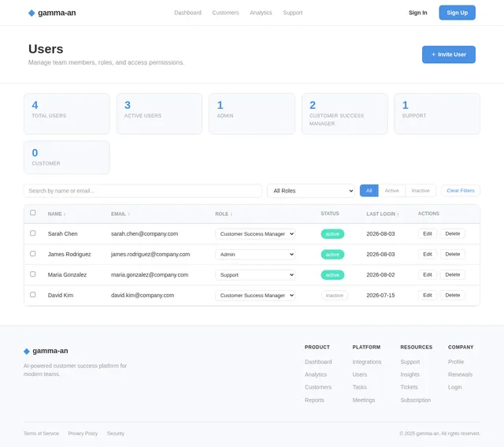Go to Dashboard in top navigation
The width and height of the screenshot is (504, 447).
point(187,13)
